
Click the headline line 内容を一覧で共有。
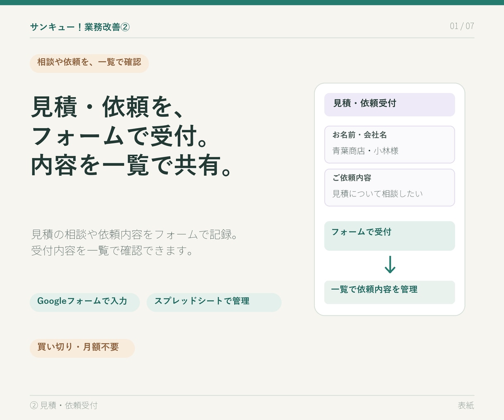point(131,165)
